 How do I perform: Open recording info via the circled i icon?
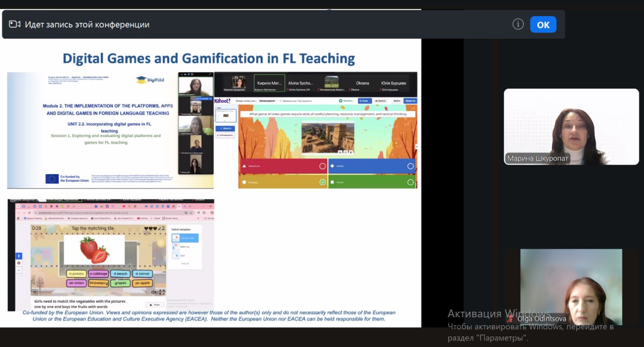click(x=518, y=24)
